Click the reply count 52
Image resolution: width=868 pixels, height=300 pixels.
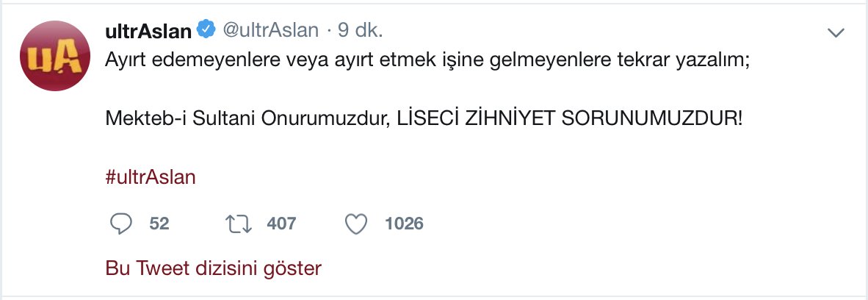pos(159,224)
